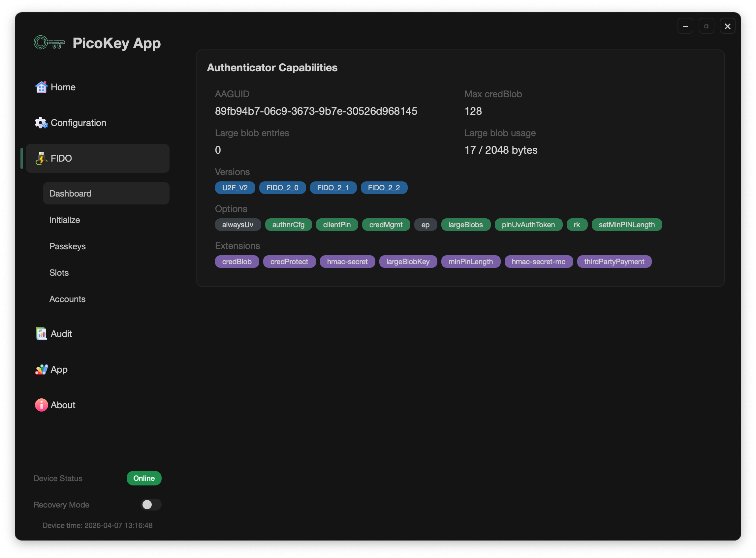Select the Initialize page
Viewport: 756px width, 558px height.
tap(65, 220)
